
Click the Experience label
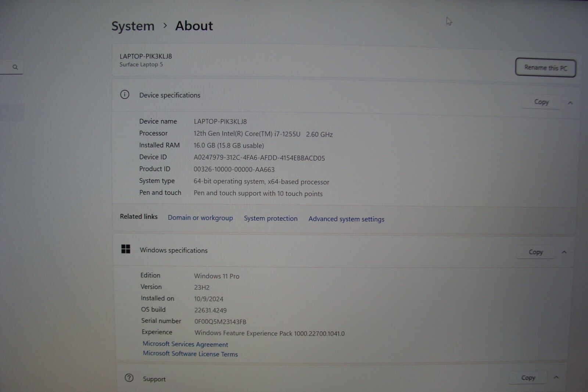pos(157,332)
